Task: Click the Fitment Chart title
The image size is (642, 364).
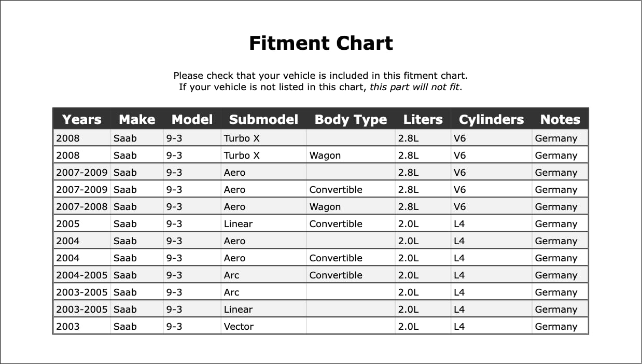Action: pos(321,43)
